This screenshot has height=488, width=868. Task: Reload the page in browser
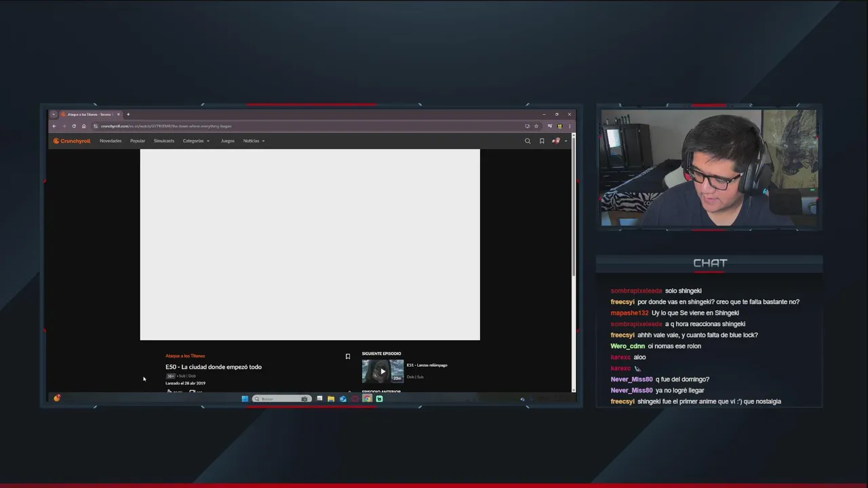coord(74,126)
